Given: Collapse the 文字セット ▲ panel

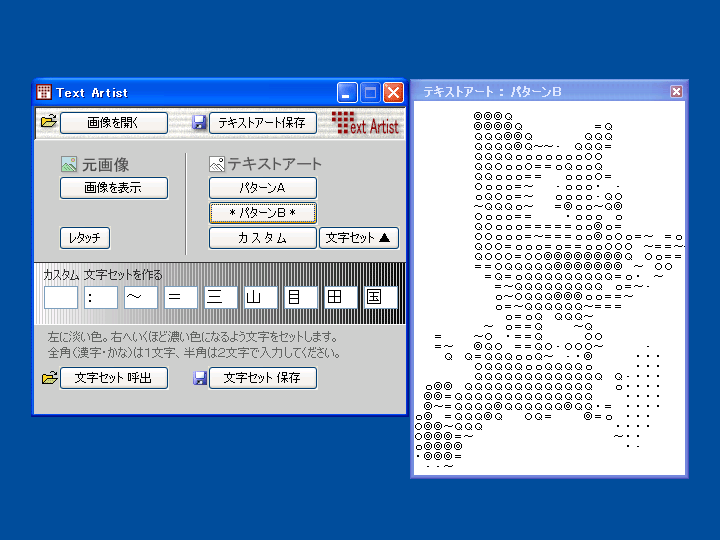Looking at the screenshot, I should click(x=359, y=238).
